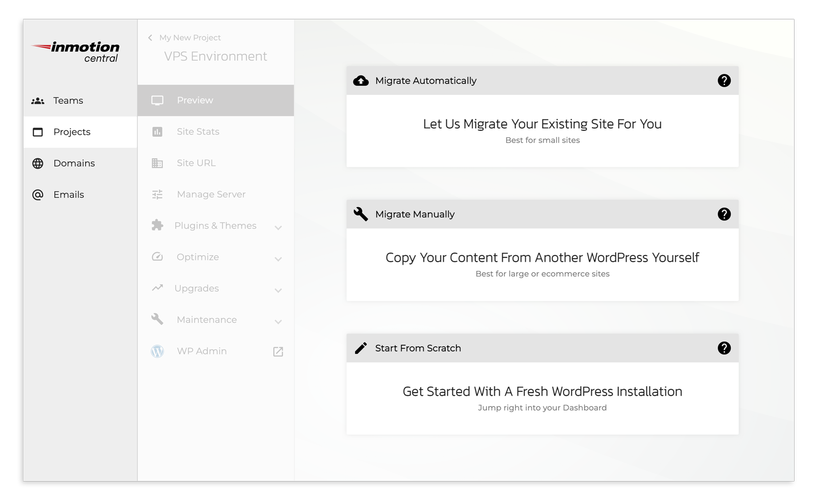Select the Preview menu item
Viewport: 817px width, 504px height.
[x=215, y=100]
